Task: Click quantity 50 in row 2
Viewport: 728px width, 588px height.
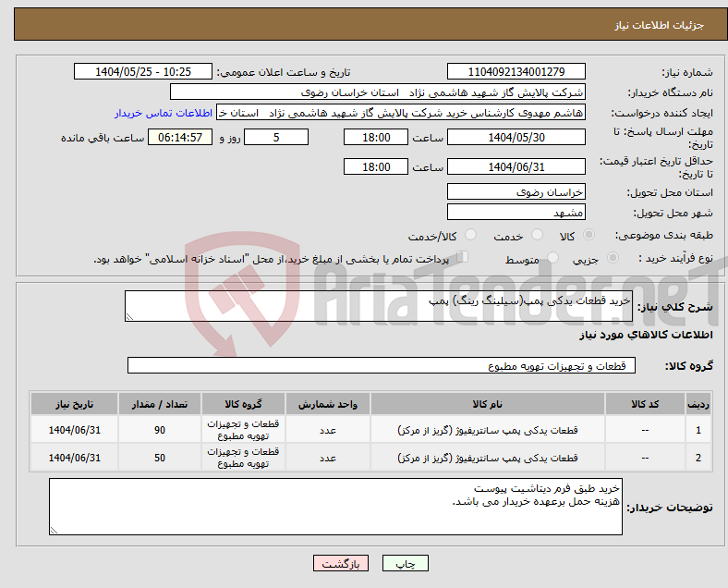Action: (x=160, y=458)
